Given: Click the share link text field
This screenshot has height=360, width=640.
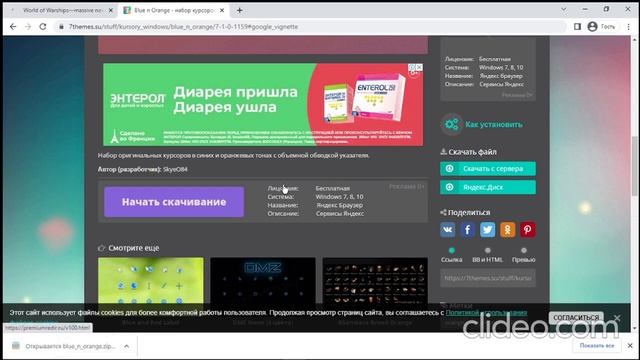Looking at the screenshot, I should pos(488,278).
